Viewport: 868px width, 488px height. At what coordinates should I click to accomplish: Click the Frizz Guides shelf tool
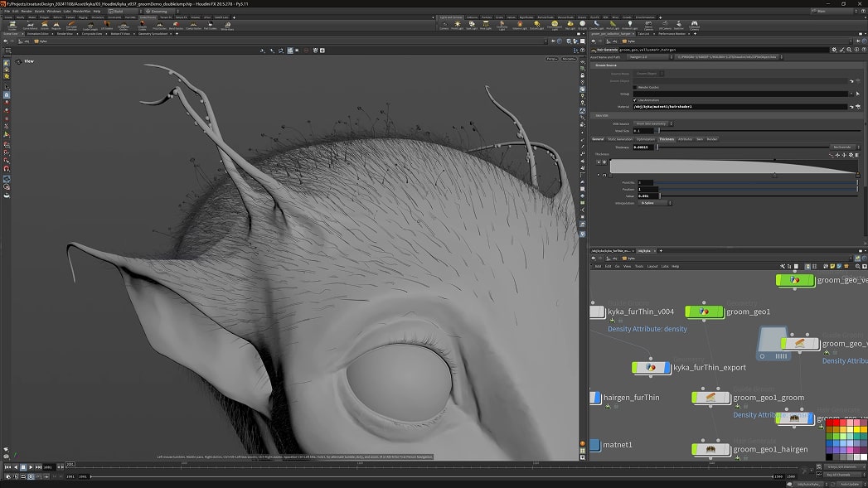tap(159, 26)
